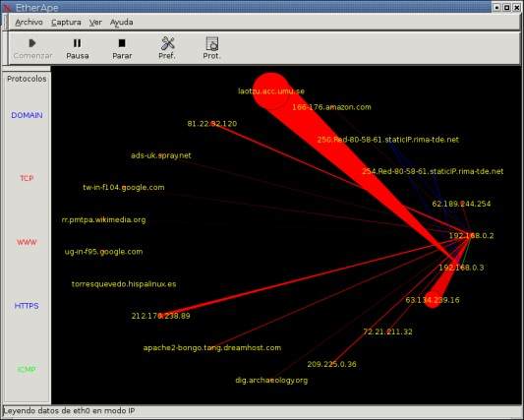Select the DOMAIN protocol label
Image resolution: width=524 pixels, height=420 pixels.
tap(27, 115)
